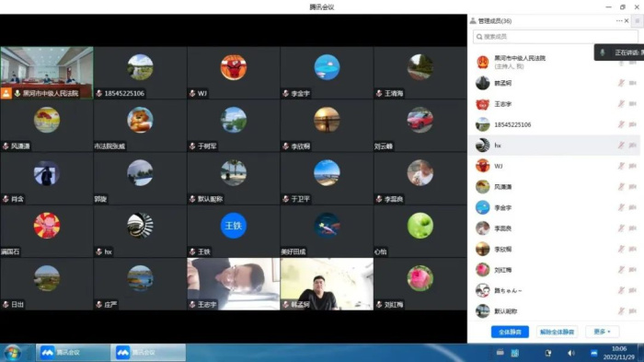The image size is (644, 362).
Task: Close the 管理成员 member panel
Action: tap(627, 20)
